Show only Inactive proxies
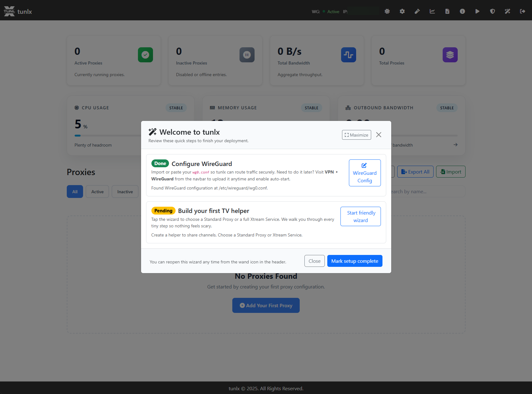The width and height of the screenshot is (532, 394). click(x=125, y=192)
